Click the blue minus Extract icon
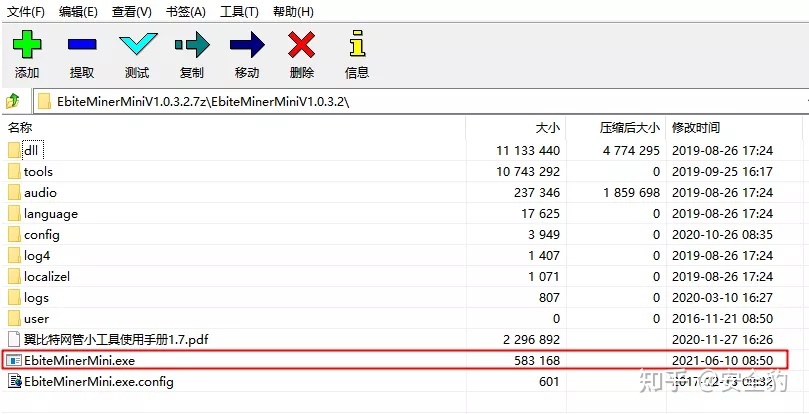The height and width of the screenshot is (414, 809). pyautogui.click(x=82, y=44)
